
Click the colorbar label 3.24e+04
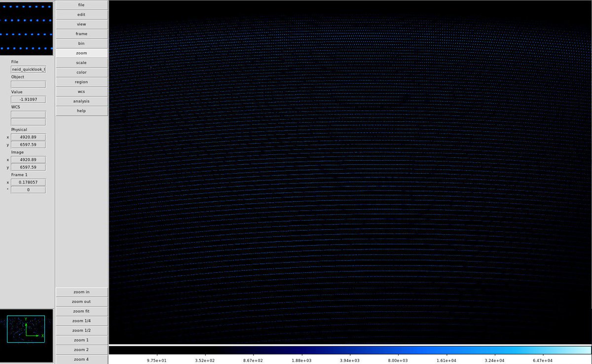coord(495,360)
